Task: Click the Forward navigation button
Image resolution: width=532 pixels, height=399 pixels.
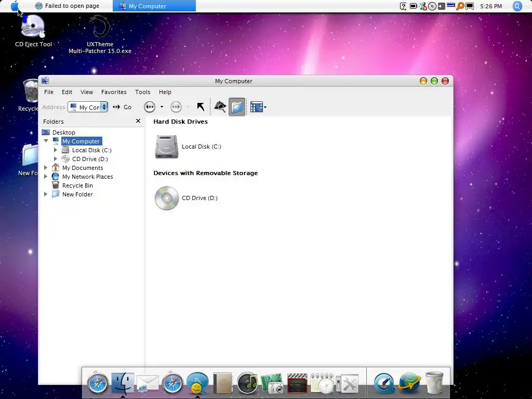Action: point(176,107)
